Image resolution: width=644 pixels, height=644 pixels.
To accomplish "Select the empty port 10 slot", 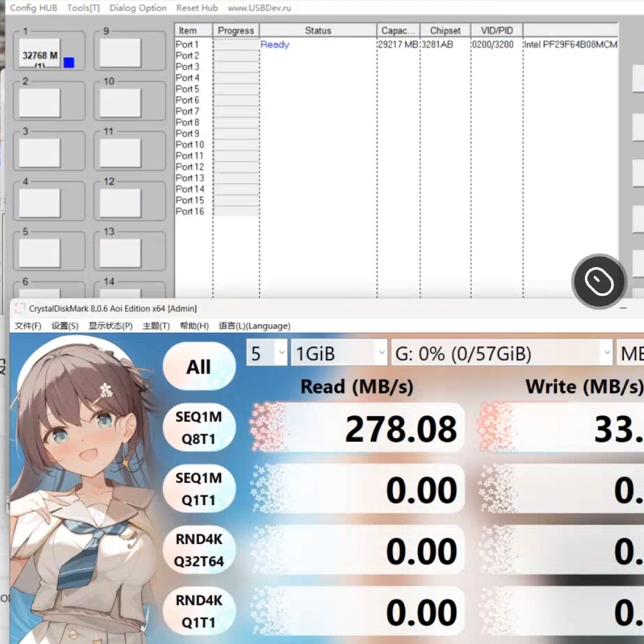I will tap(120, 104).
